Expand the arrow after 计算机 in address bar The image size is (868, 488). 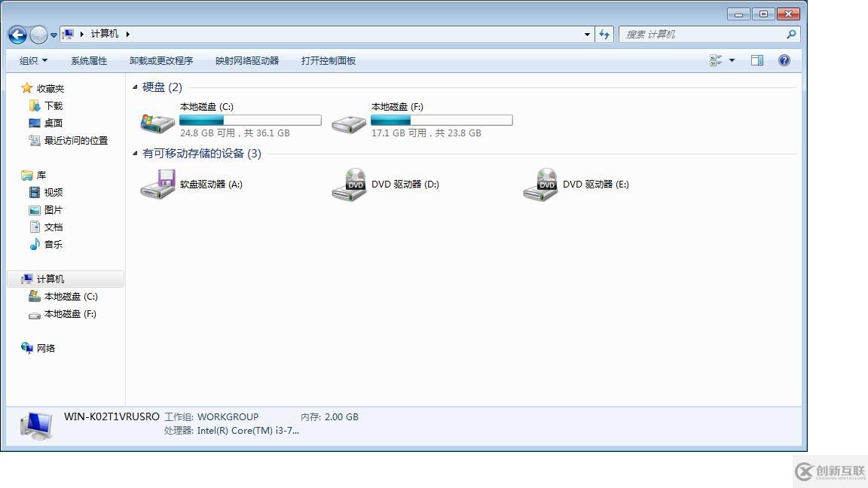pos(128,35)
